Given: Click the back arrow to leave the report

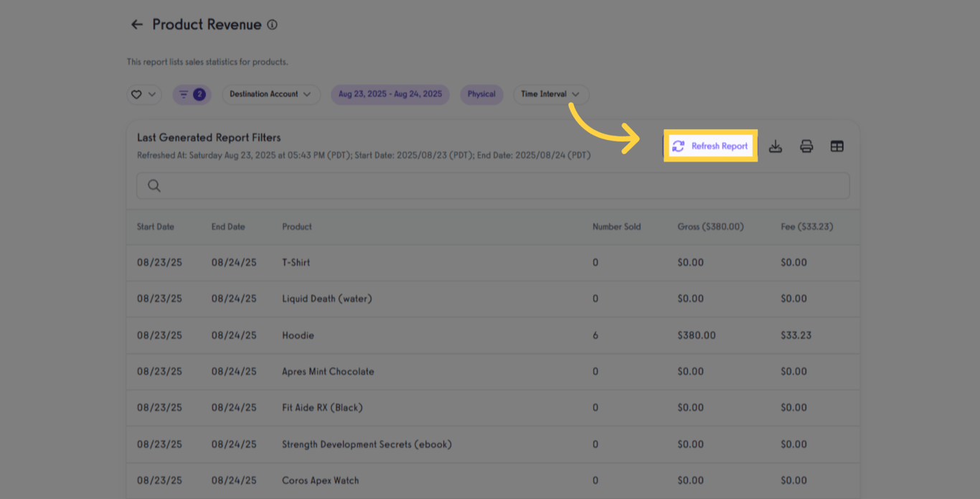Looking at the screenshot, I should pos(136,24).
